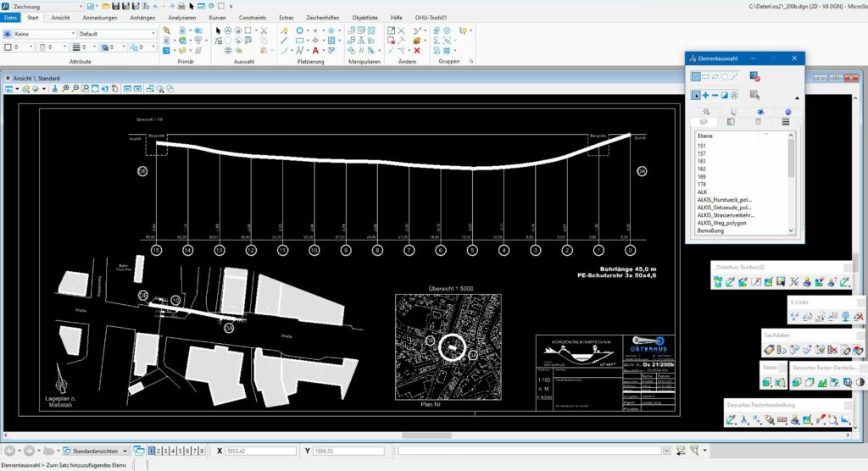Click the Datei button
Viewport: 868px width, 471px height.
(x=9, y=17)
